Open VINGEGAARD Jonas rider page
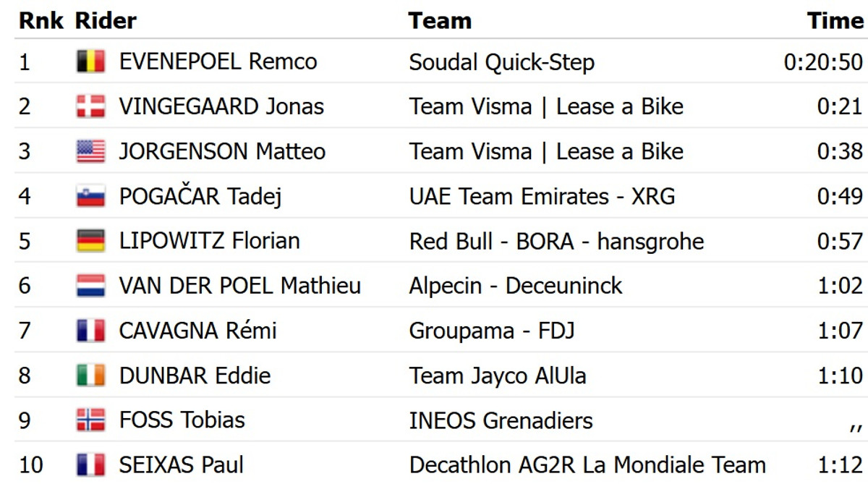Image resolution: width=868 pixels, height=484 pixels. tap(221, 106)
